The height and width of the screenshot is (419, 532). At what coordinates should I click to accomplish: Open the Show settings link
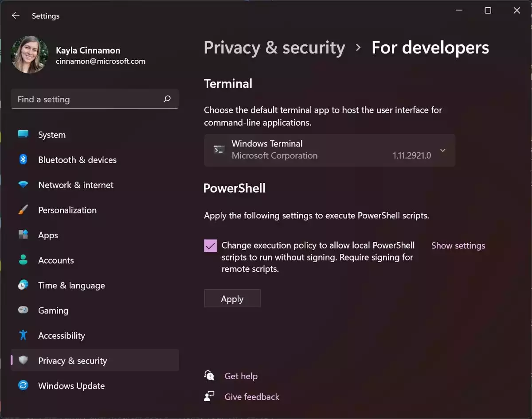[458, 245]
